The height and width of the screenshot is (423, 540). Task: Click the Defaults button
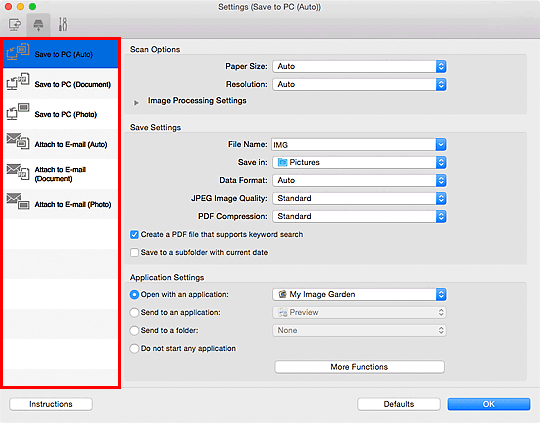[x=399, y=404]
